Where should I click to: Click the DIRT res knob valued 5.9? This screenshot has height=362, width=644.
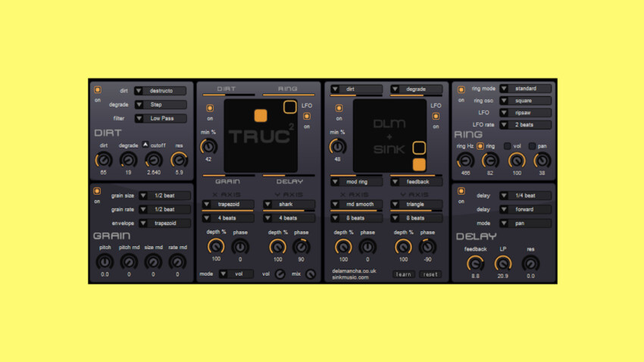pyautogui.click(x=179, y=160)
